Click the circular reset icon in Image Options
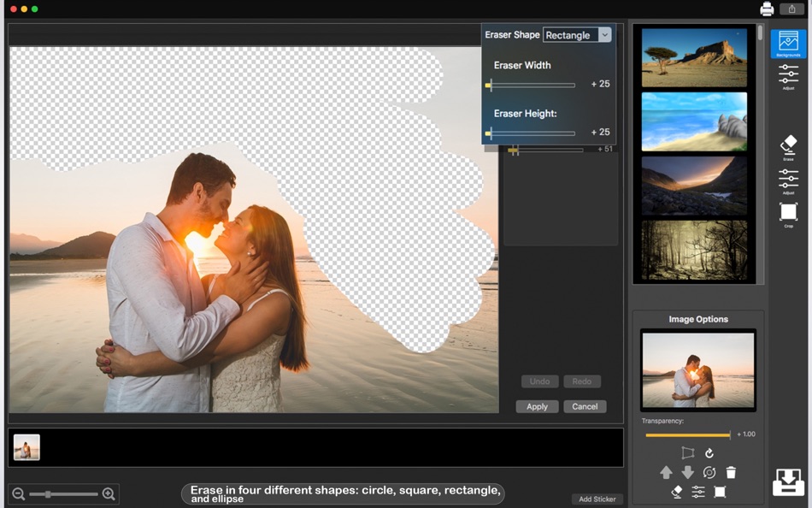812x508 pixels. point(709,472)
